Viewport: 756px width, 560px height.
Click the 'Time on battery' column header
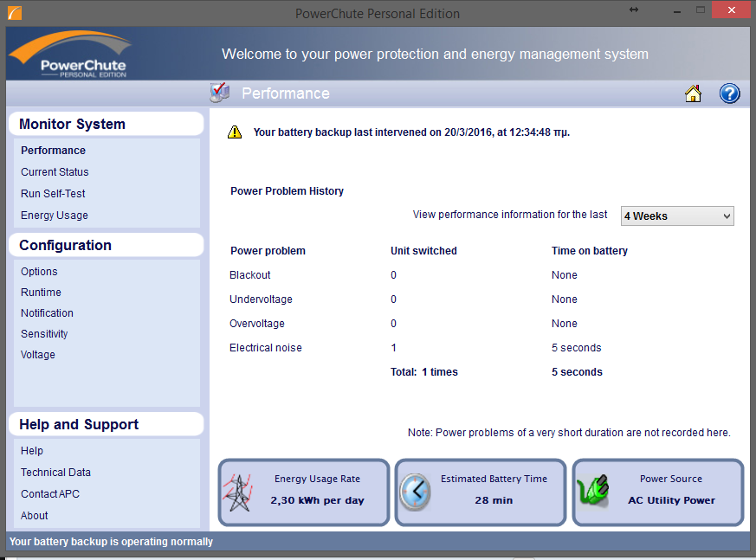tap(589, 251)
